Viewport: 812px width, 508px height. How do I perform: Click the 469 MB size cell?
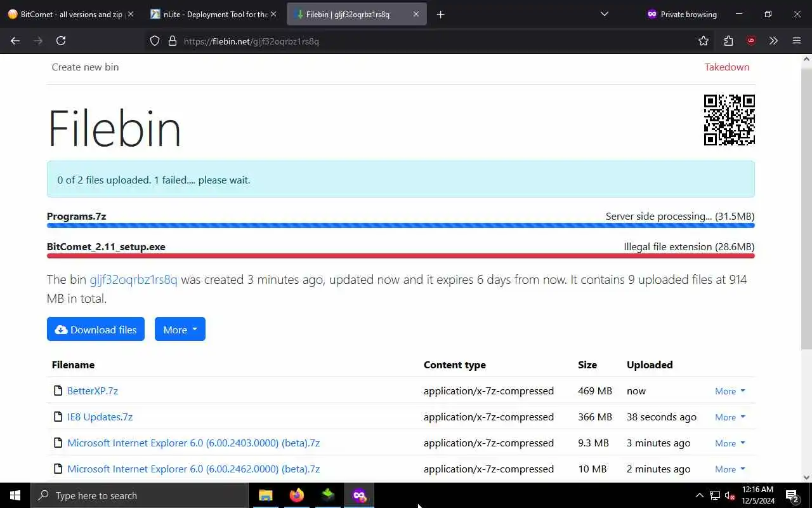click(x=595, y=391)
